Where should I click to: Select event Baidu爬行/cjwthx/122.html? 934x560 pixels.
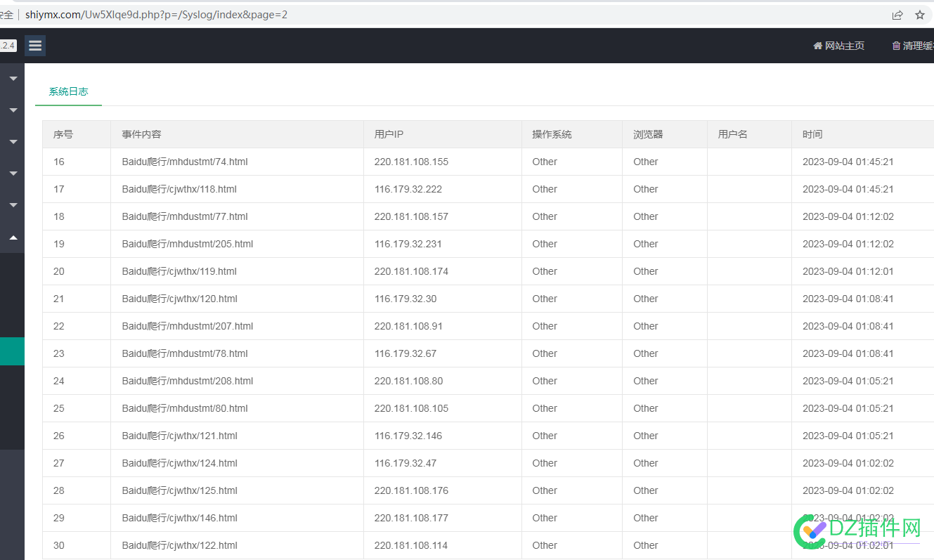(x=179, y=545)
